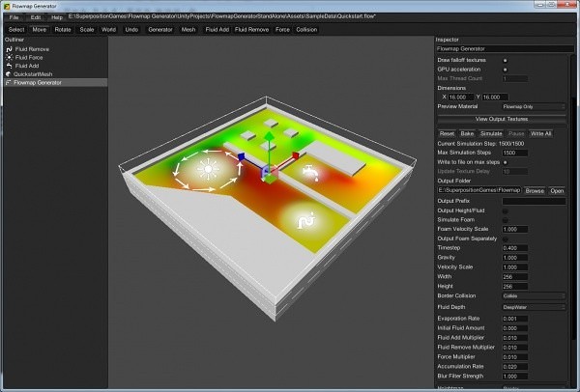The image size is (580, 392).
Task: Click Collision in the toolbar
Action: click(306, 30)
